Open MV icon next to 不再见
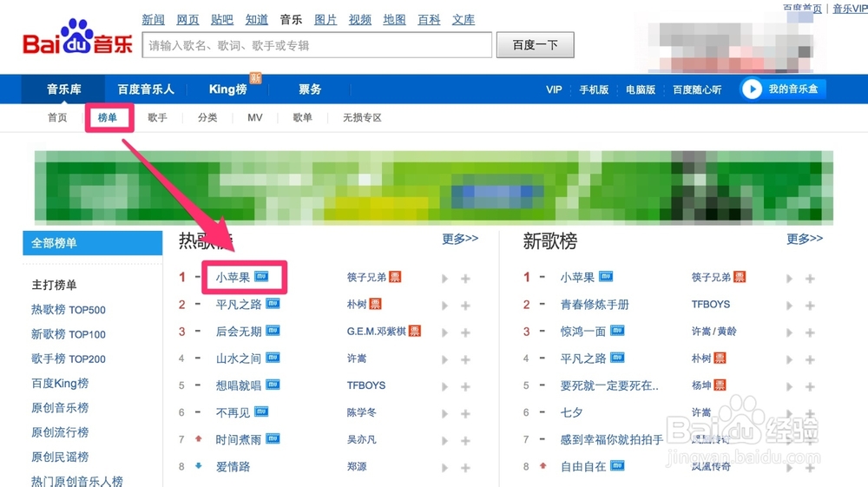The image size is (868, 487). click(261, 411)
